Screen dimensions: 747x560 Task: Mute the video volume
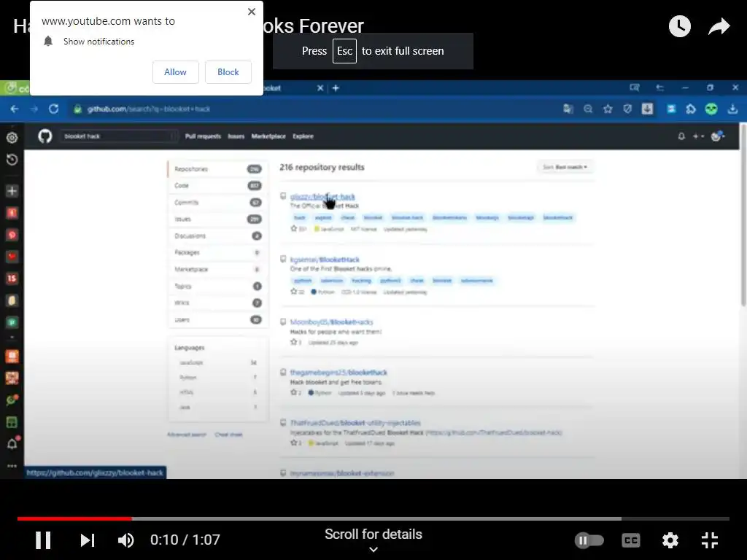(x=125, y=540)
